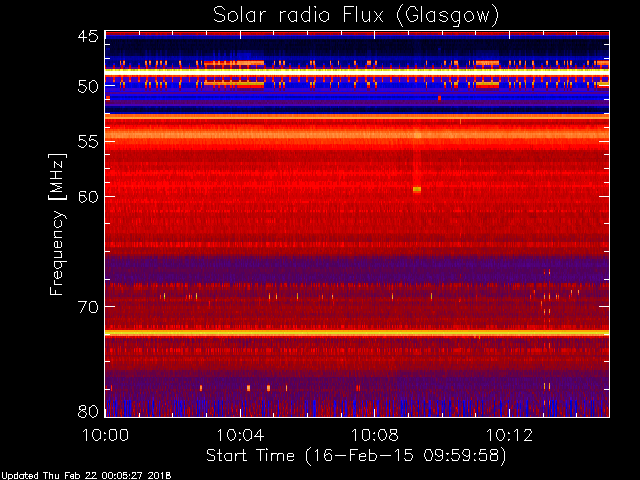The image size is (640, 480).
Task: Click the "Frequency [MHz]" y-axis label
Action: (x=57, y=224)
